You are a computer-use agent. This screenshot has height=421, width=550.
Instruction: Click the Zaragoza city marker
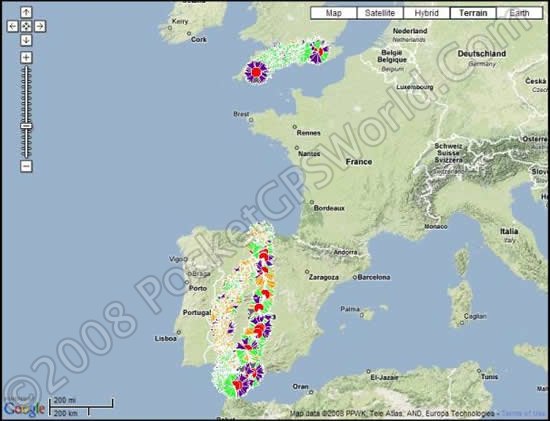[x=307, y=272]
